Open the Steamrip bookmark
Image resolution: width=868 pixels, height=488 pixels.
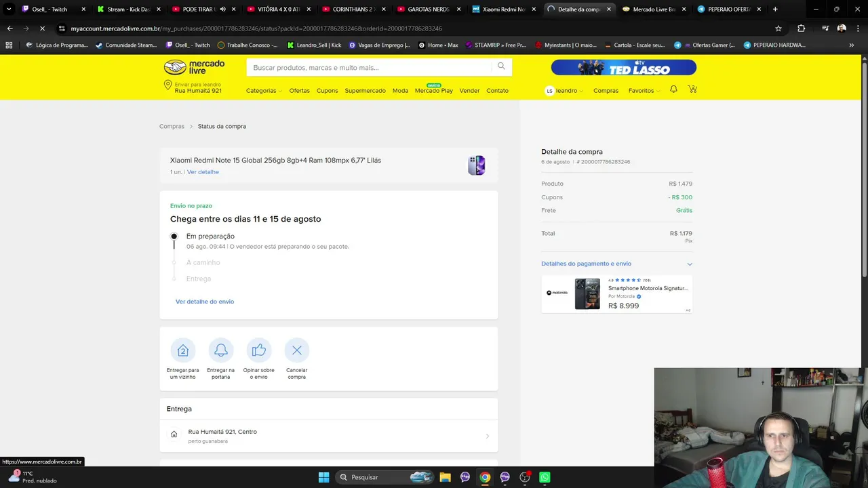tap(496, 45)
